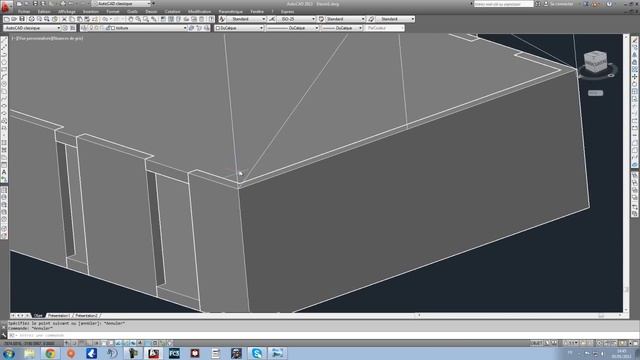Screen dimensions: 640x360
Task: Click Se connecter sign-in button
Action: [561, 4]
